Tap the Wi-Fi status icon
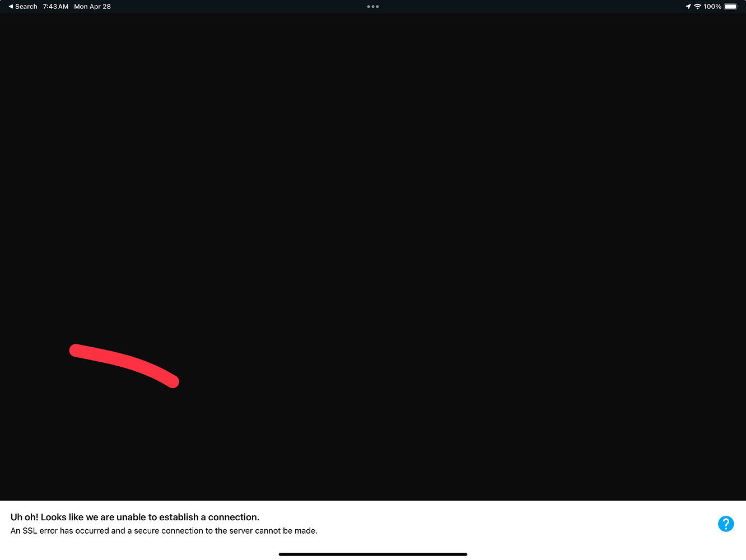This screenshot has width=746, height=560. (697, 7)
